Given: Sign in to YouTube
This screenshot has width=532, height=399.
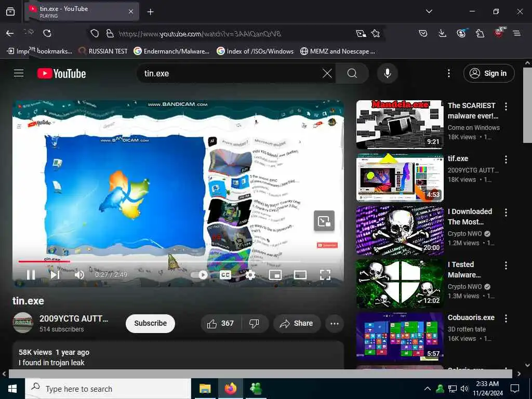Looking at the screenshot, I should (489, 73).
